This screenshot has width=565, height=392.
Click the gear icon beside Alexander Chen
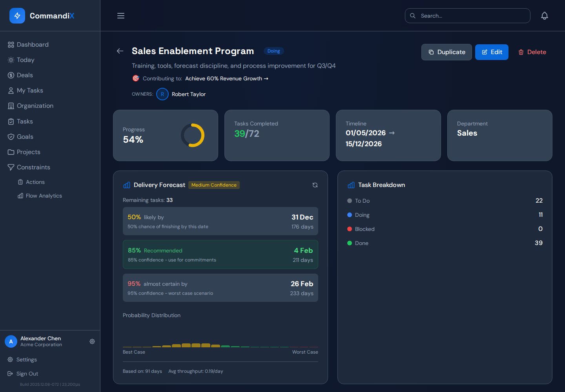pos(92,341)
